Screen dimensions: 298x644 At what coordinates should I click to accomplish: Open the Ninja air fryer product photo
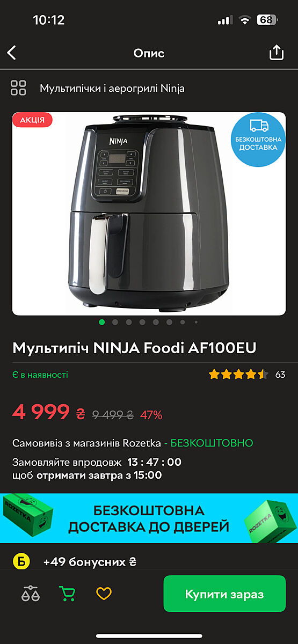149,214
